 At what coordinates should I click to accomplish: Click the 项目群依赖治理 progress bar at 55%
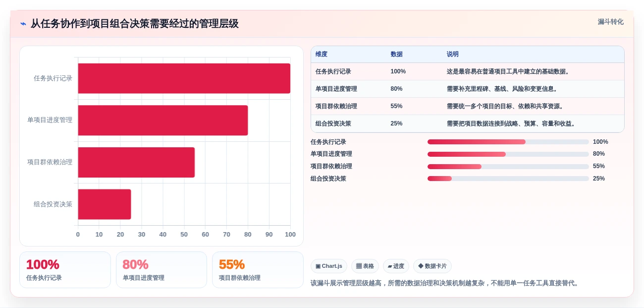pyautogui.click(x=508, y=167)
